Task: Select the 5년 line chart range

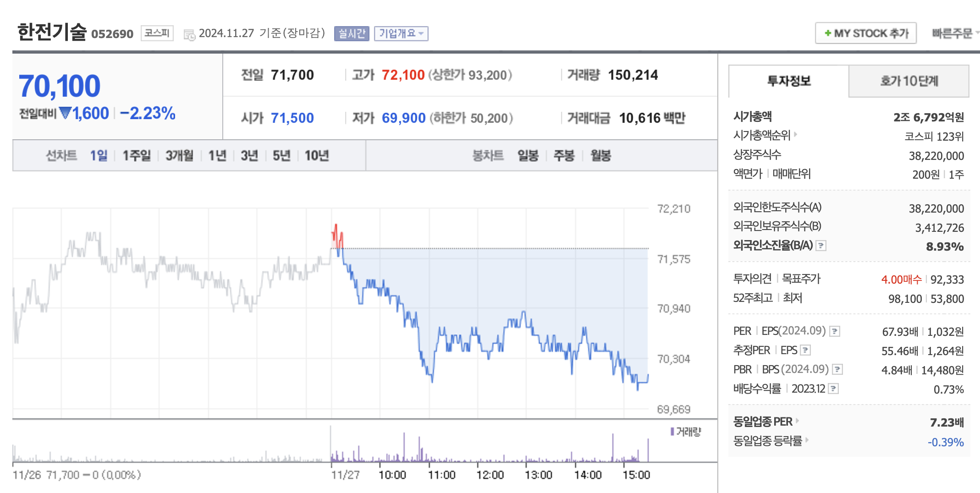Action: point(281,156)
